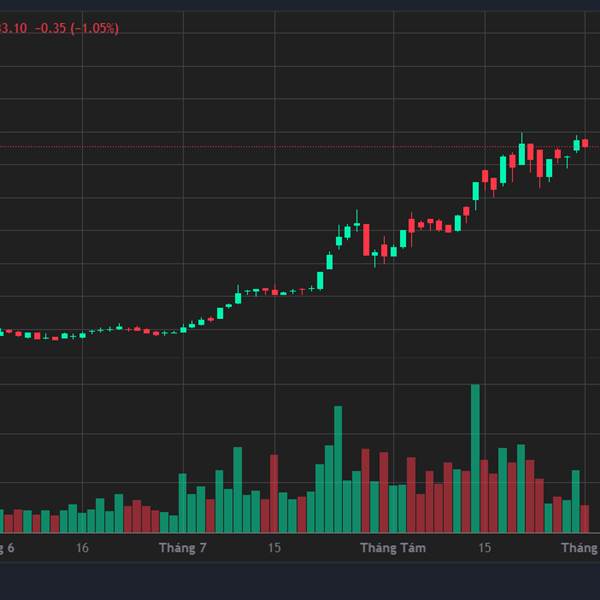The height and width of the screenshot is (600, 600).
Task: Click the 15 label between Tháng 7 and Tháng Tám
Action: pyautogui.click(x=274, y=548)
